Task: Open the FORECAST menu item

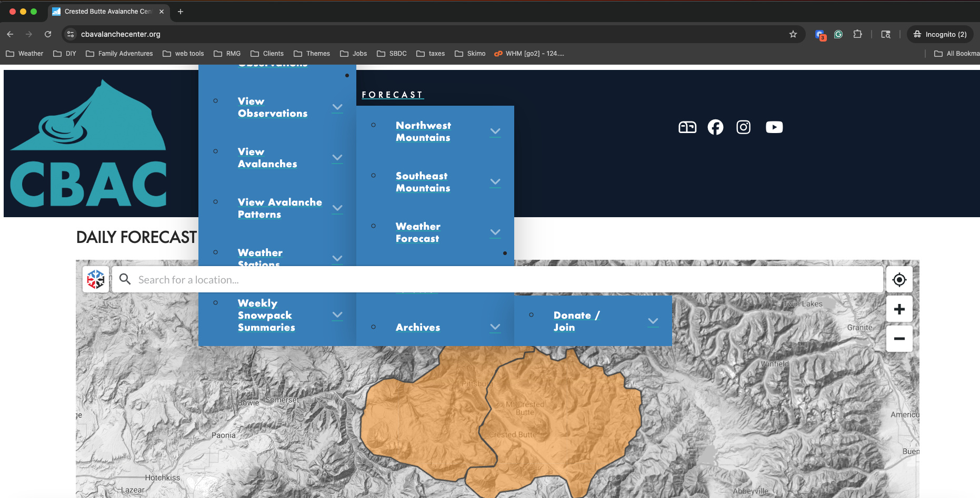Action: (x=392, y=95)
